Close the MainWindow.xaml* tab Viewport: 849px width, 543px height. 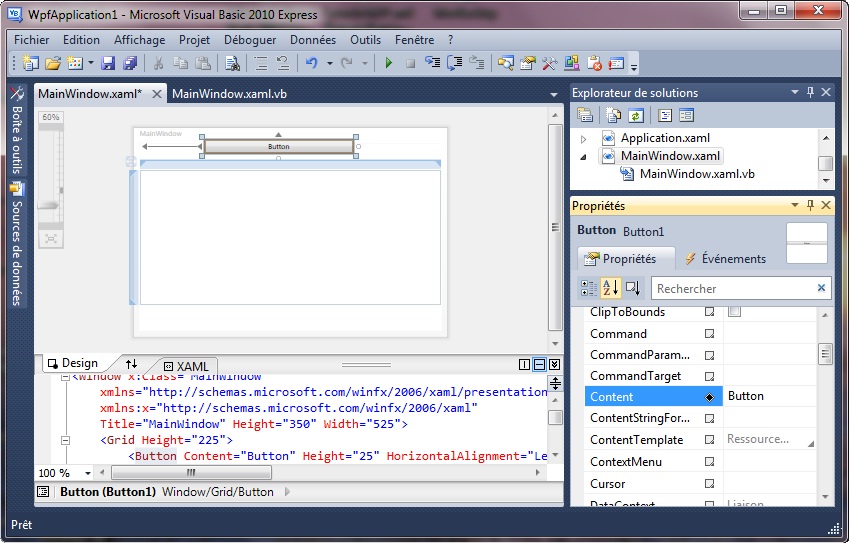[x=156, y=94]
